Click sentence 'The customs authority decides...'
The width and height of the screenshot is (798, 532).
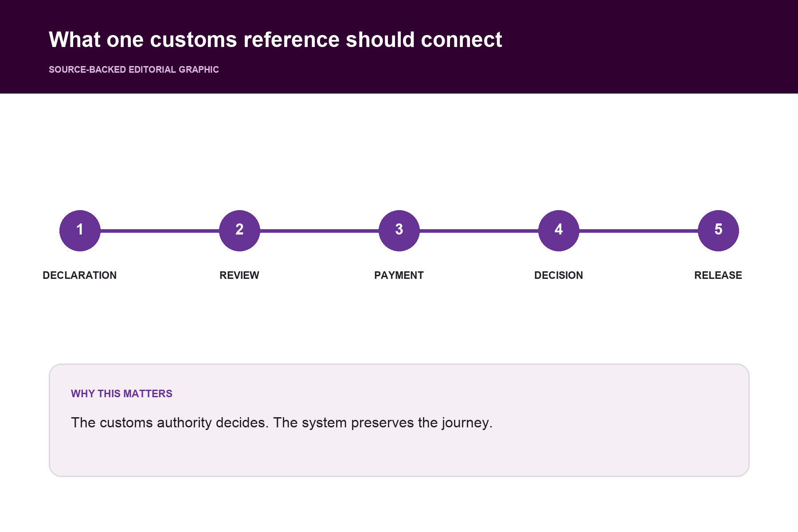[282, 422]
